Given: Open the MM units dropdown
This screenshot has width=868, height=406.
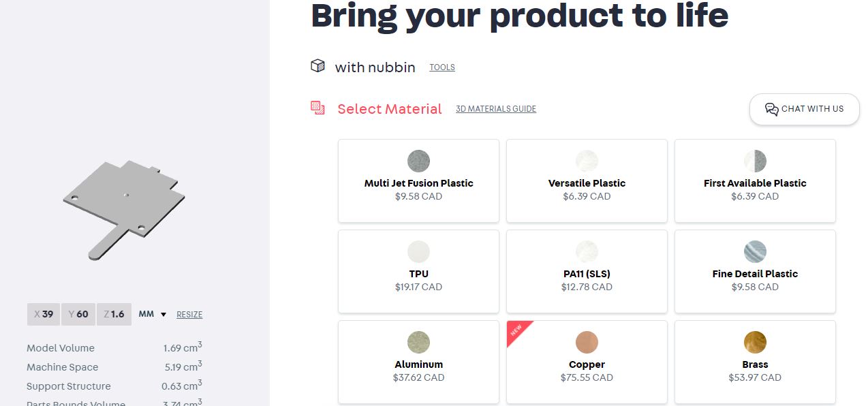Looking at the screenshot, I should (x=153, y=314).
